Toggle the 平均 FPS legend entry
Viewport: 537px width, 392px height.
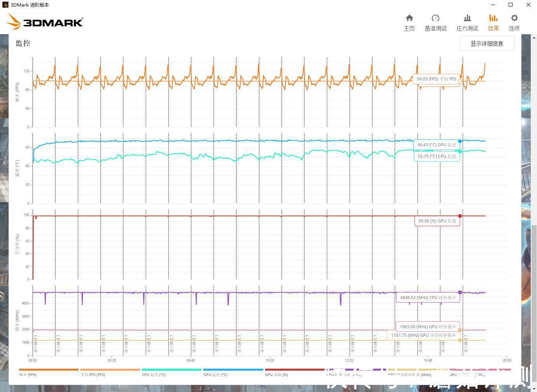coord(110,373)
